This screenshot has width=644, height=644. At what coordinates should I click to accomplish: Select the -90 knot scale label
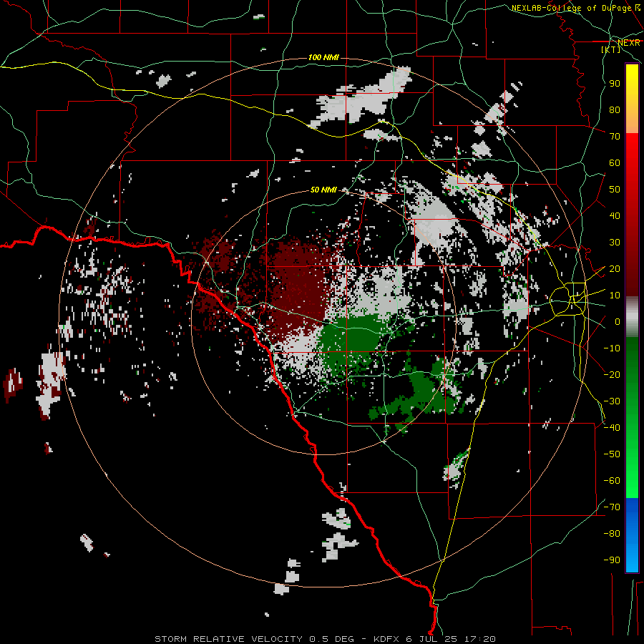tap(612, 560)
